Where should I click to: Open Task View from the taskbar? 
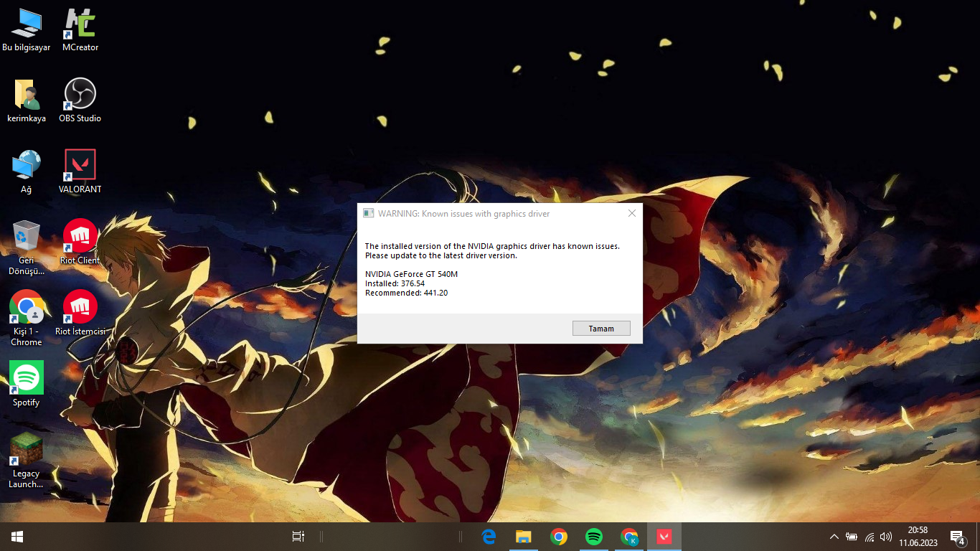[298, 537]
